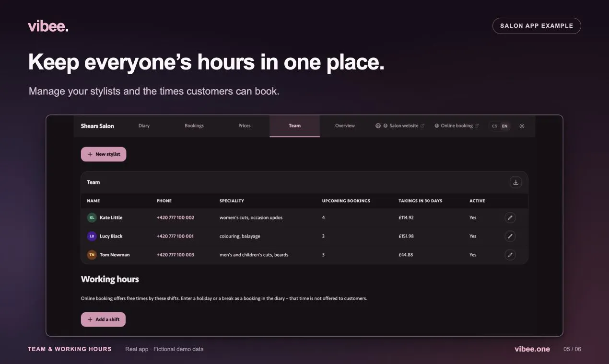Click the TAKINGS IN 30 DAYS header
This screenshot has width=609, height=364.
click(x=421, y=201)
